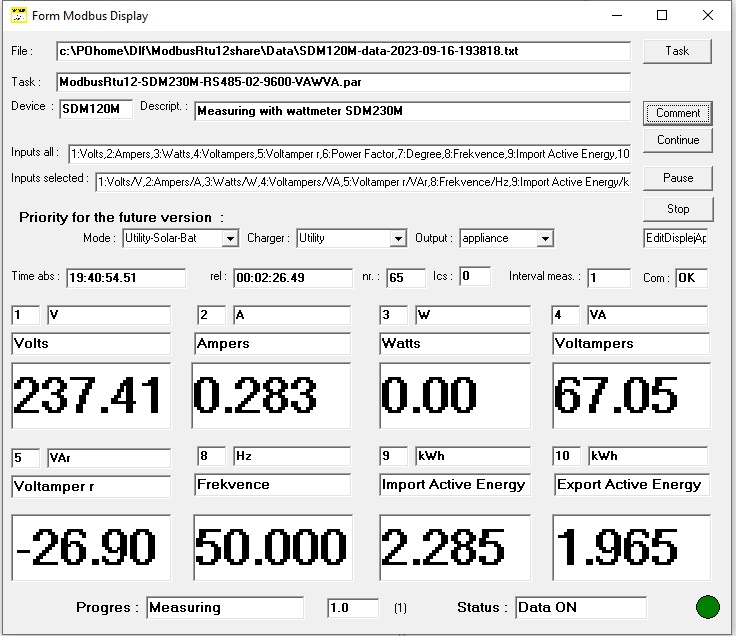Click the Frekvence reading 50.000
Image resolution: width=736 pixels, height=636 pixels.
click(272, 547)
